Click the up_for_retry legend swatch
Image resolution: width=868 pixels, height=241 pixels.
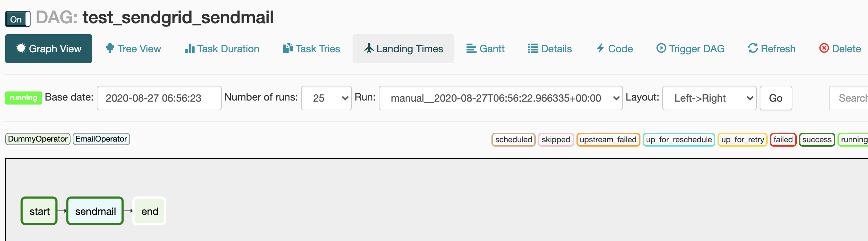pyautogui.click(x=742, y=139)
